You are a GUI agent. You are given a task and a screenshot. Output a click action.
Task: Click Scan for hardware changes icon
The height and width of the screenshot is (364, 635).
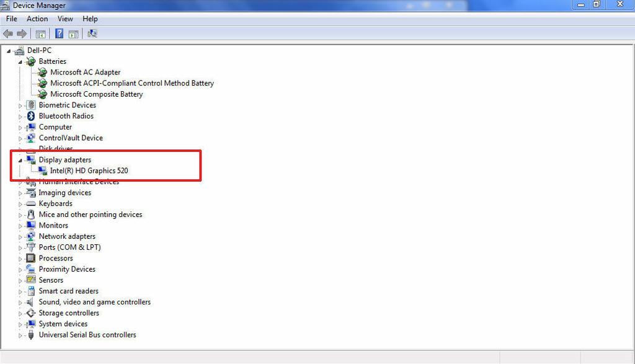pyautogui.click(x=92, y=33)
